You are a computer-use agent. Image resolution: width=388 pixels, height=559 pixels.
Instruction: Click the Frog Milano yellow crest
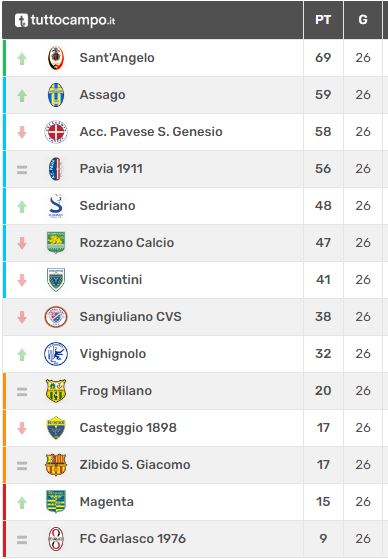pyautogui.click(x=56, y=391)
